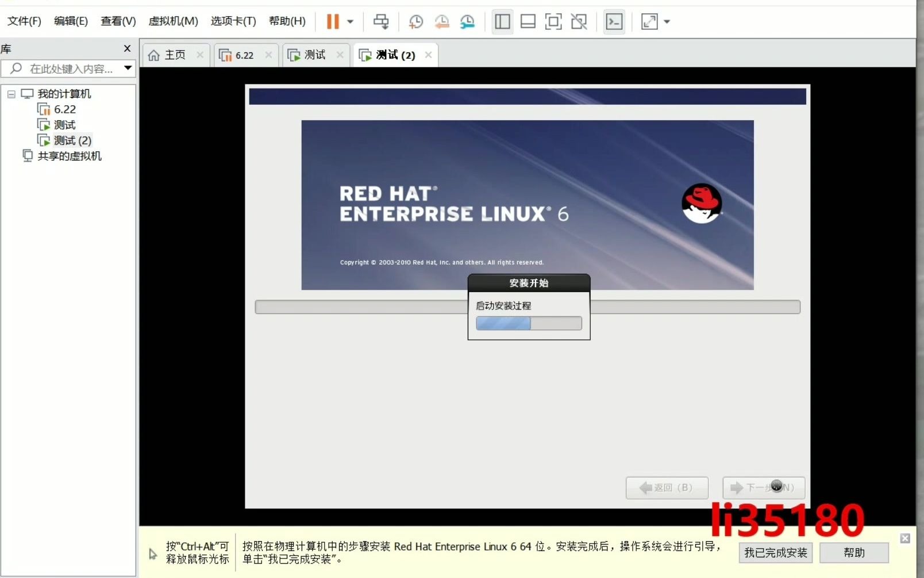The height and width of the screenshot is (578, 924).
Task: Toggle the tab thumbnail bar
Action: [x=528, y=21]
